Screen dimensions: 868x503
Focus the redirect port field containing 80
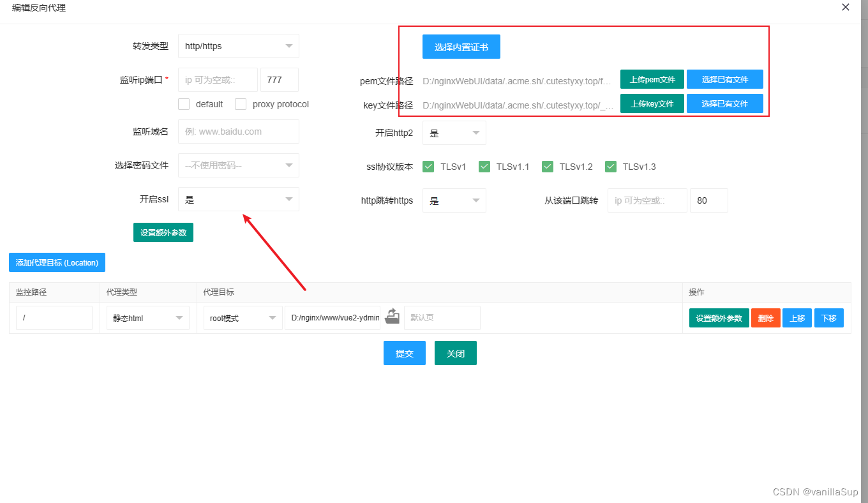point(709,200)
